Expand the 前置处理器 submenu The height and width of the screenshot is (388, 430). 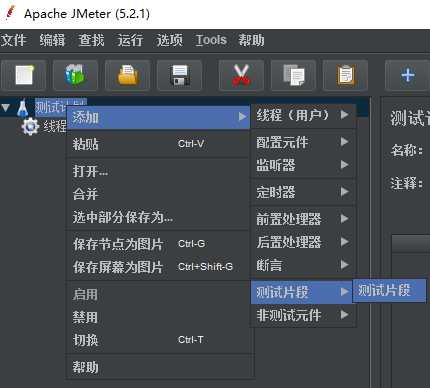point(303,219)
